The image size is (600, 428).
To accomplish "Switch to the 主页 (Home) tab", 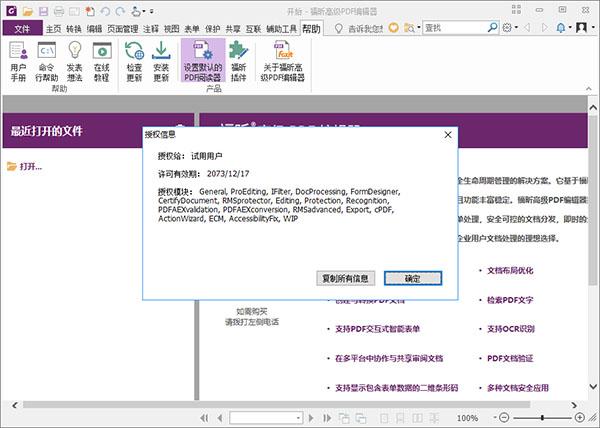I will coord(53,29).
